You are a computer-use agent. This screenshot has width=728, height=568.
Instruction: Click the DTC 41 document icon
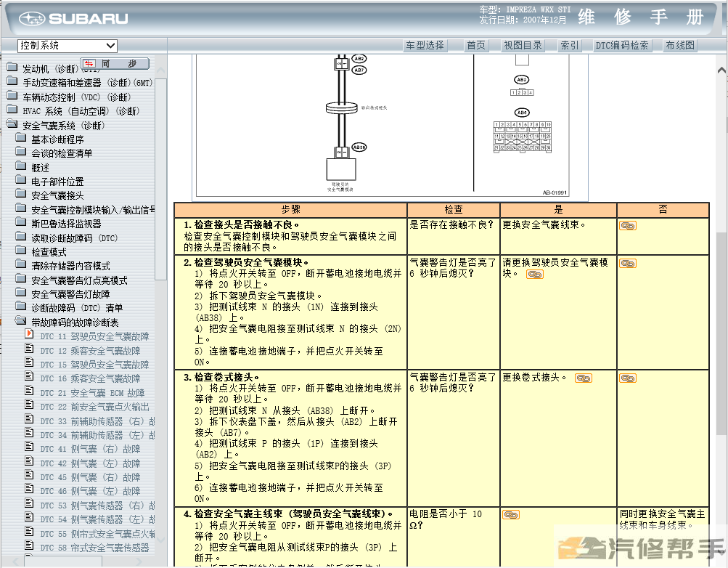pyautogui.click(x=29, y=447)
